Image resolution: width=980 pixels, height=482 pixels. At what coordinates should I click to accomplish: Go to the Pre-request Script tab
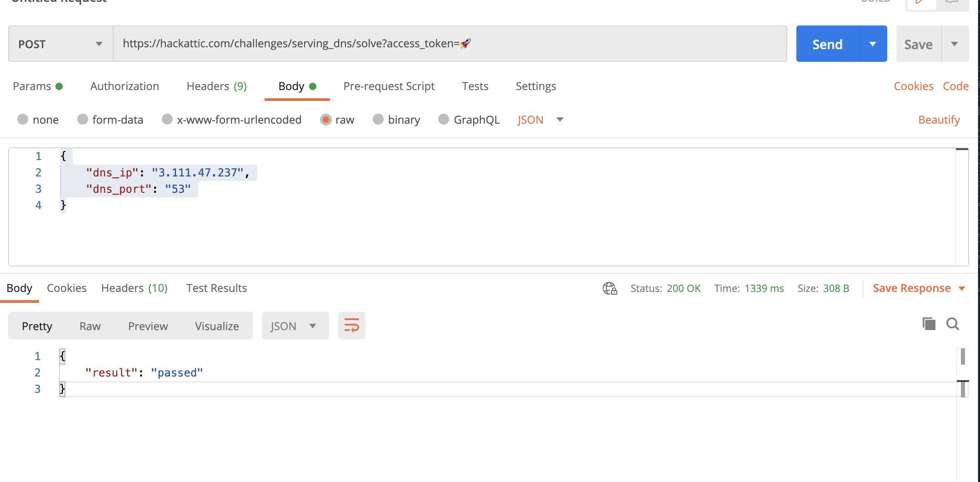389,86
